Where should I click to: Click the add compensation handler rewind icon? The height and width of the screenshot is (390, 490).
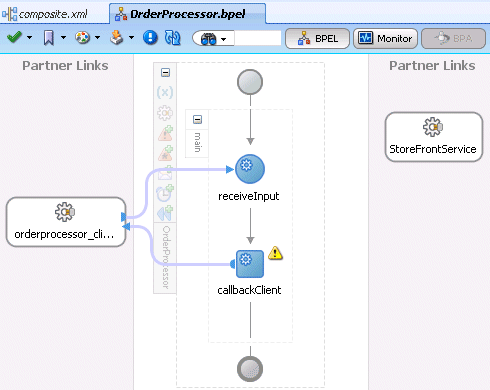point(165,213)
